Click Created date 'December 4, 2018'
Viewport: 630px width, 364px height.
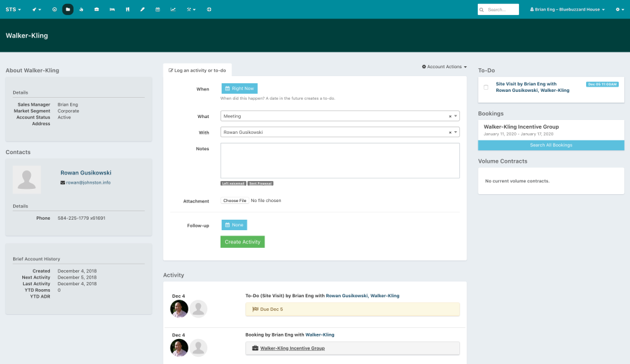click(77, 271)
